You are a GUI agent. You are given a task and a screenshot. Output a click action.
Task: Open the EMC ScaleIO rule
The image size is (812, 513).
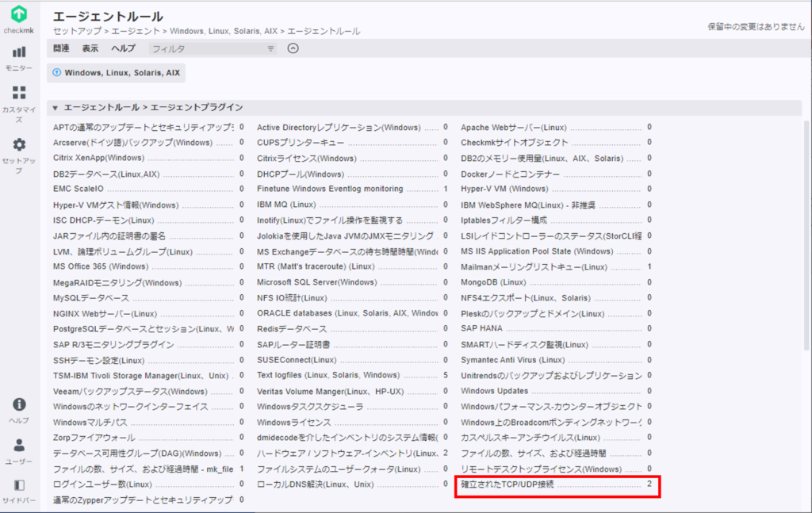pyautogui.click(x=79, y=189)
